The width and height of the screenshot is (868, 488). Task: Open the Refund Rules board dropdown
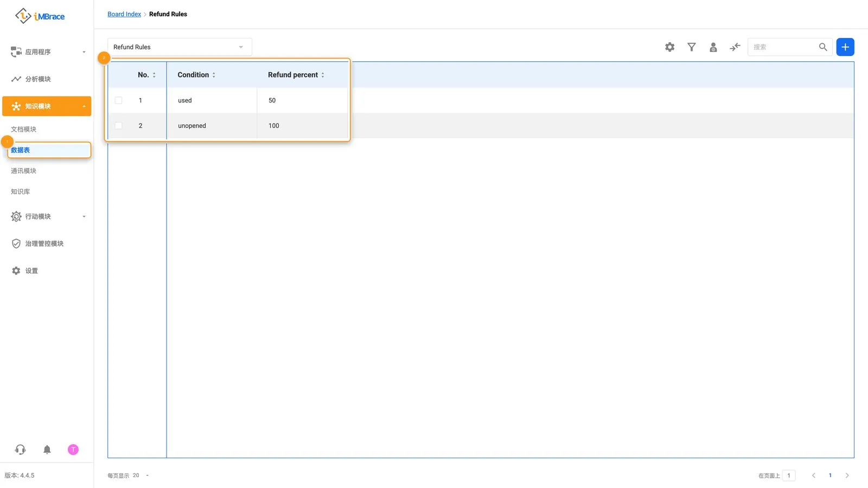click(x=180, y=47)
